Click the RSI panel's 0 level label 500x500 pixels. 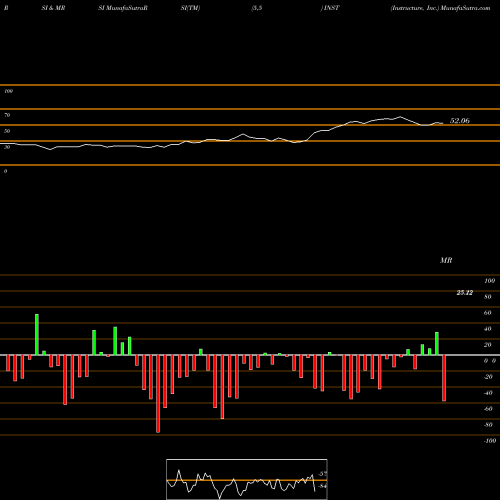tap(5, 171)
